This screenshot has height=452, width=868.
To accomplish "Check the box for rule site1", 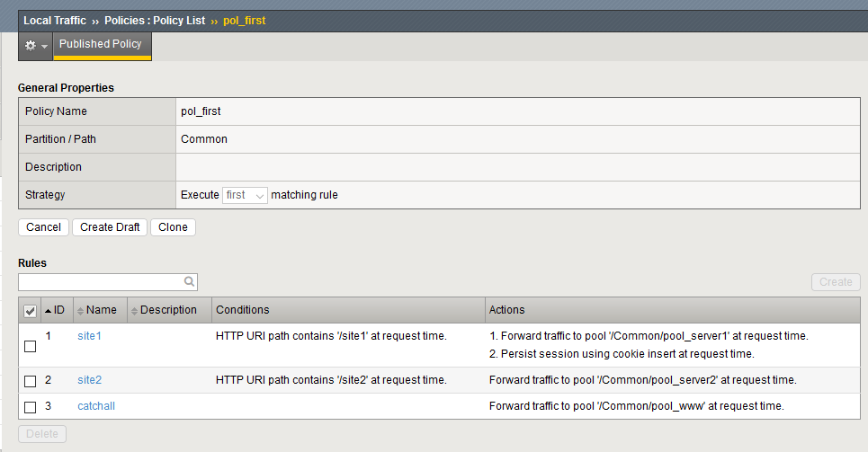I will (30, 346).
